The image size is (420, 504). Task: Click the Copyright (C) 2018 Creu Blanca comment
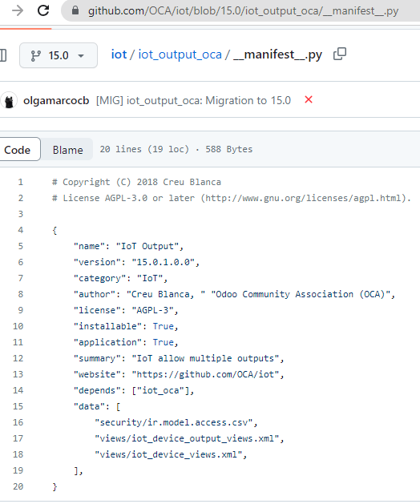(137, 182)
